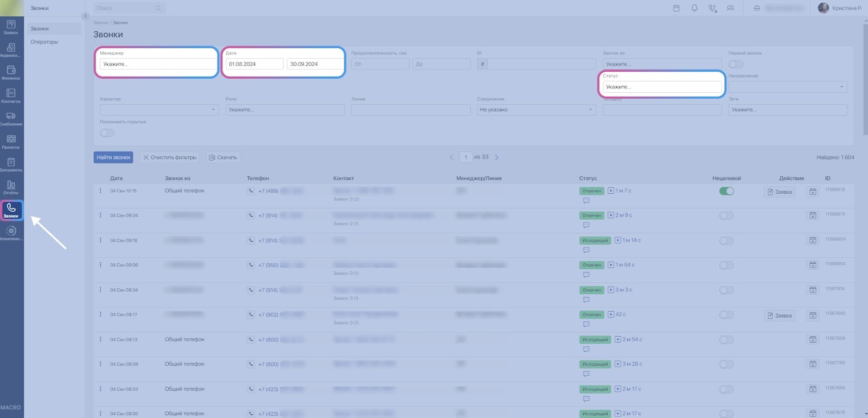Expand the Направление dropdown

[x=787, y=87]
